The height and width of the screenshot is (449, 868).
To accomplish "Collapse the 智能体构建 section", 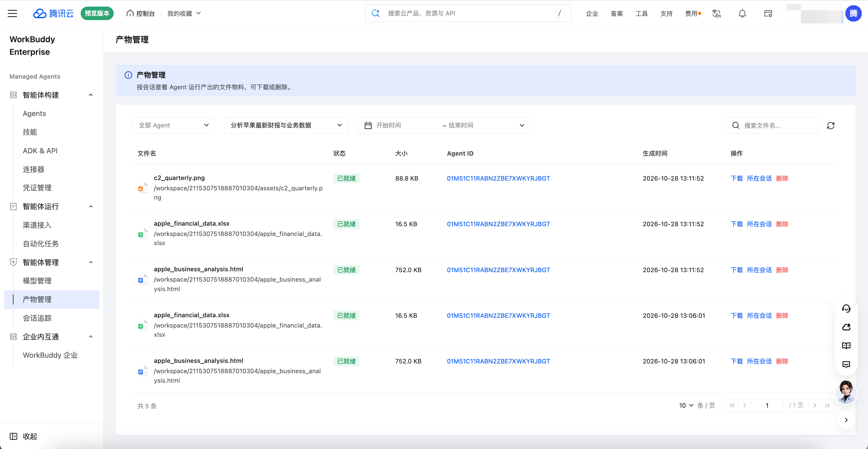I will (51, 95).
